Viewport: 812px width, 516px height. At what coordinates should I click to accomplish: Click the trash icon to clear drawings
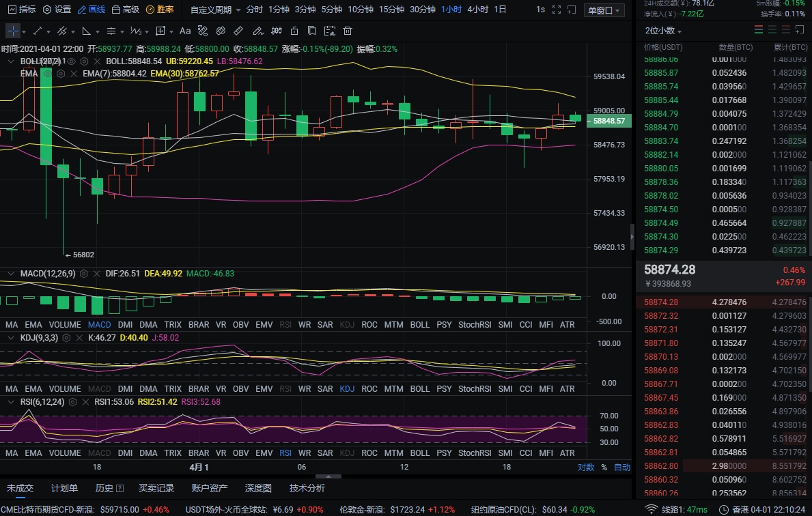(348, 30)
